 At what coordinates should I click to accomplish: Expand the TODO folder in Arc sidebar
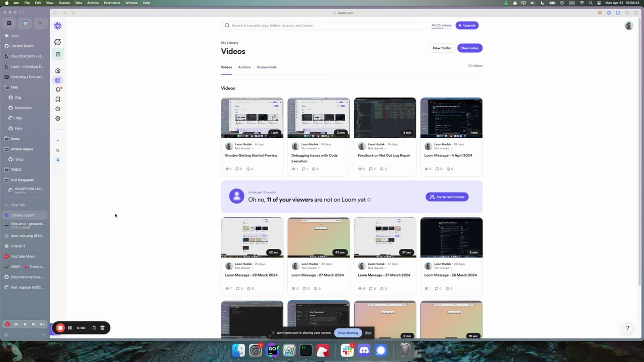point(25,169)
